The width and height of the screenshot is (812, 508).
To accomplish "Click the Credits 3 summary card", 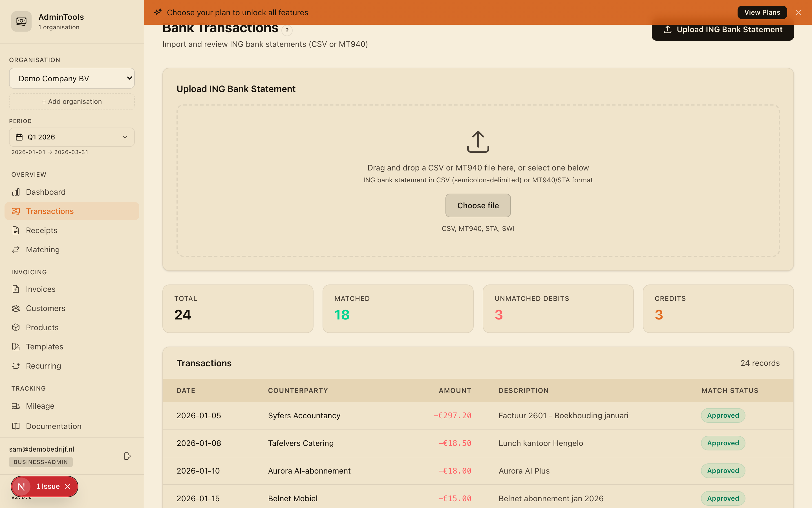I will tap(718, 308).
